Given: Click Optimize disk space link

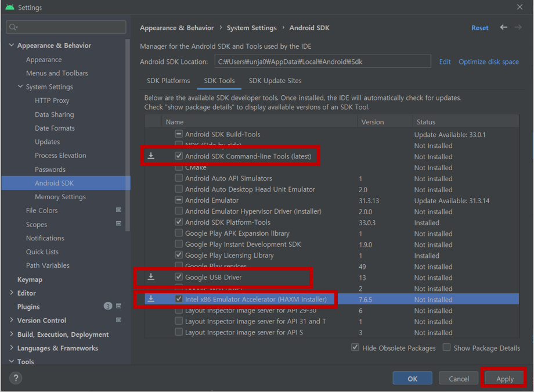Looking at the screenshot, I should tap(489, 62).
